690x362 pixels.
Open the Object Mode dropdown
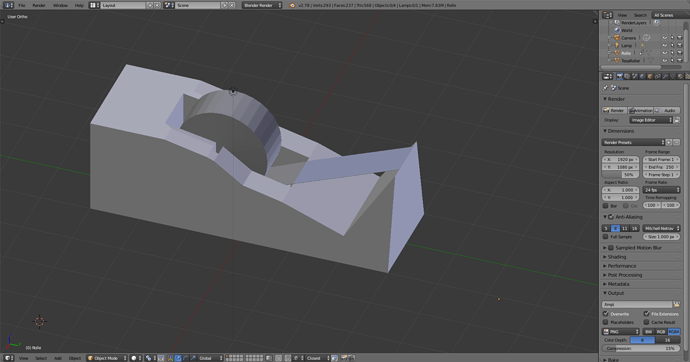coord(107,358)
